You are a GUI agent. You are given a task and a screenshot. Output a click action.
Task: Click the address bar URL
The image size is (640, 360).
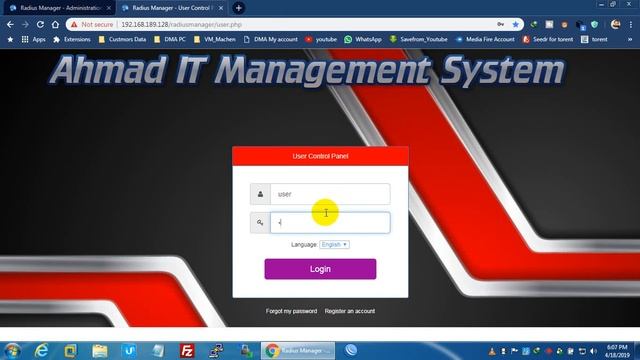pos(182,24)
